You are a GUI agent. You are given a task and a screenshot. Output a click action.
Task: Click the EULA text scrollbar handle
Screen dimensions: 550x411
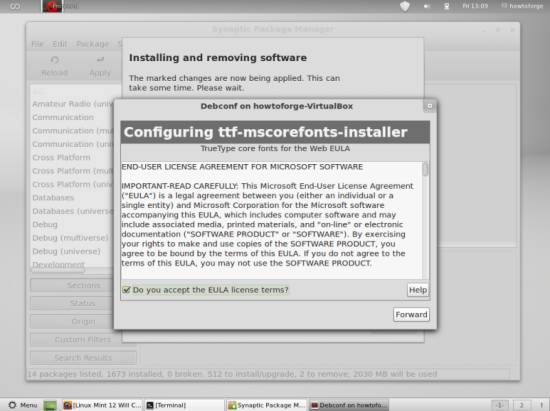pyautogui.click(x=425, y=169)
